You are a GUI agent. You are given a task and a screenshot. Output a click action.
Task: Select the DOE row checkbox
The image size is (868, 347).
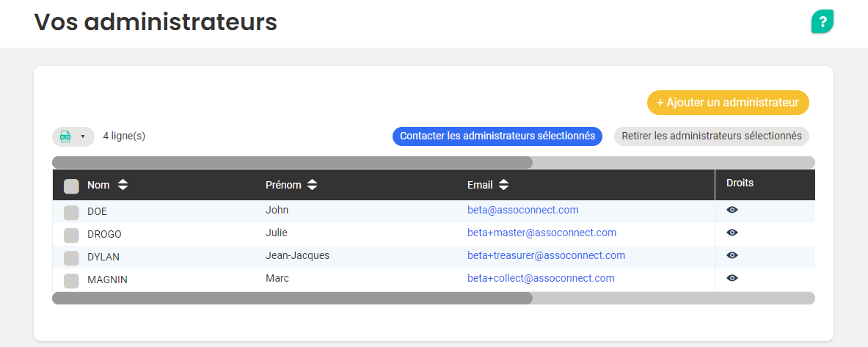tap(71, 213)
